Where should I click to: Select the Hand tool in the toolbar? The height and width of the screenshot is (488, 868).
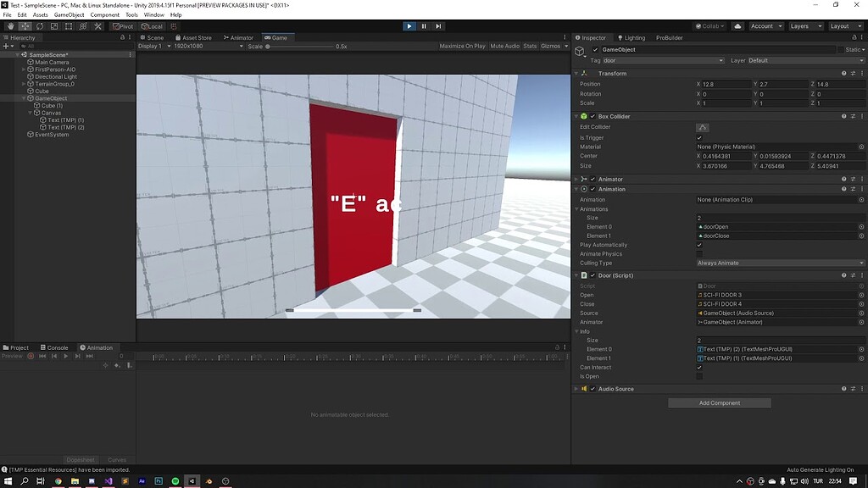[x=11, y=26]
